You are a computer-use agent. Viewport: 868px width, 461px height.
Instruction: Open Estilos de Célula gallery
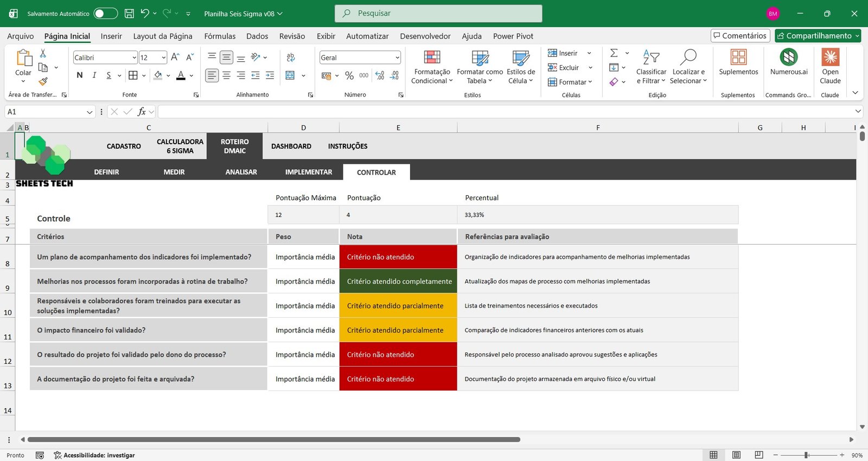click(521, 67)
